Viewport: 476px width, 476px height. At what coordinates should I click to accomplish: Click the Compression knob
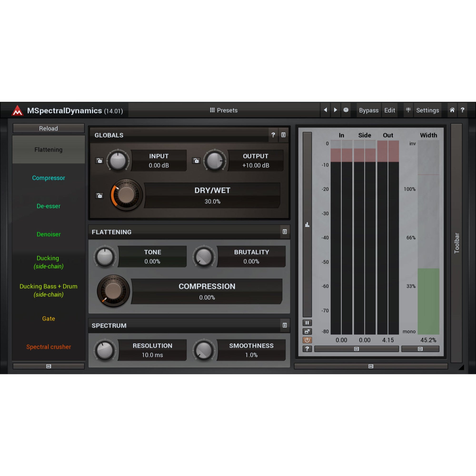113,291
